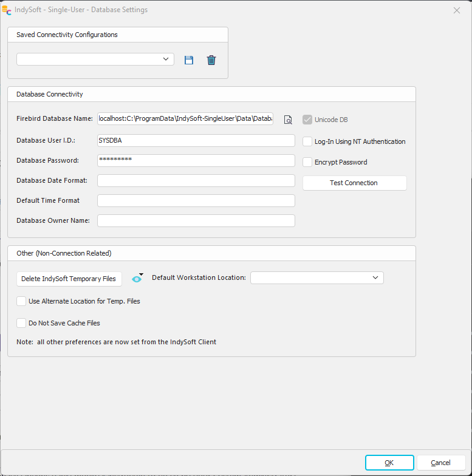472x476 pixels.
Task: Check the Encrypt Password box
Action: click(x=307, y=162)
